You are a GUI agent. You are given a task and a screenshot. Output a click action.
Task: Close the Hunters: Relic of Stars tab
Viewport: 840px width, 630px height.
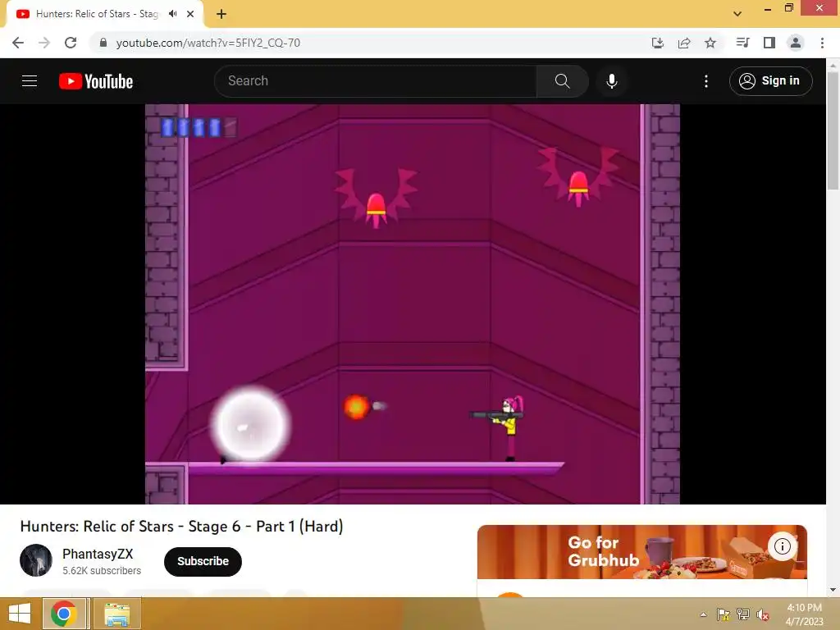[190, 14]
